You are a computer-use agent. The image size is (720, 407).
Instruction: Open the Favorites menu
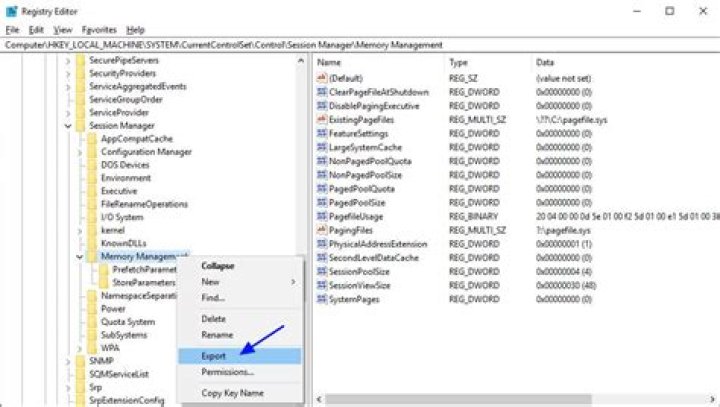pyautogui.click(x=99, y=30)
